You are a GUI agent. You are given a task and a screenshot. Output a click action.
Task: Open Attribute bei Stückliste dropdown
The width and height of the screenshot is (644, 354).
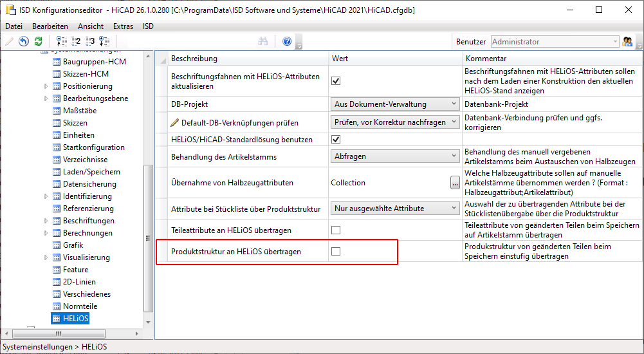pos(395,208)
